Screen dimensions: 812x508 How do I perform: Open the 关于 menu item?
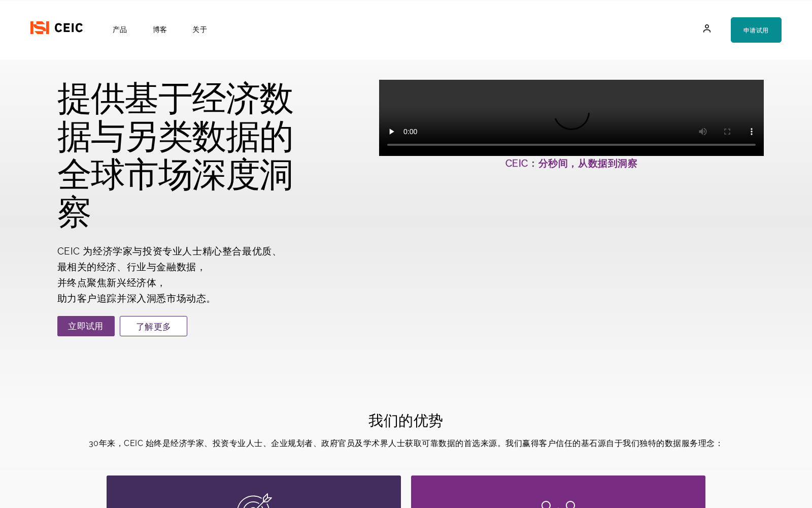point(200,29)
